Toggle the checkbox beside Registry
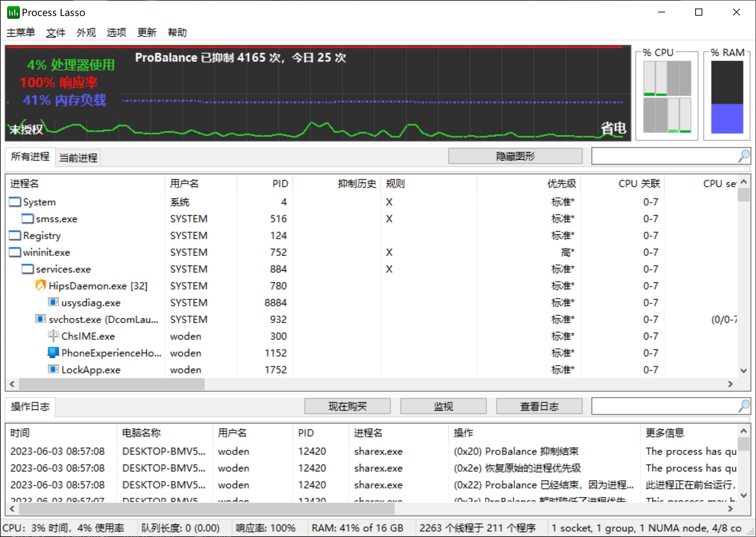Image resolution: width=756 pixels, height=537 pixels. tap(15, 235)
